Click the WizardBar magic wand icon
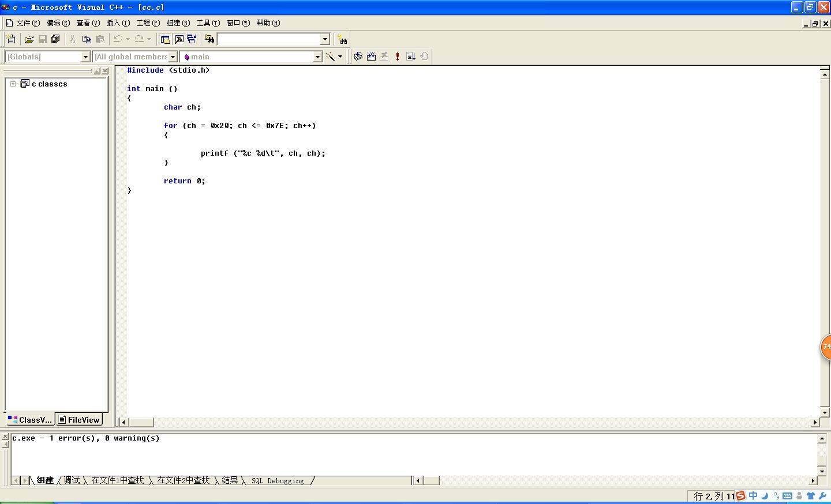Viewport: 831px width, 504px height. [330, 57]
